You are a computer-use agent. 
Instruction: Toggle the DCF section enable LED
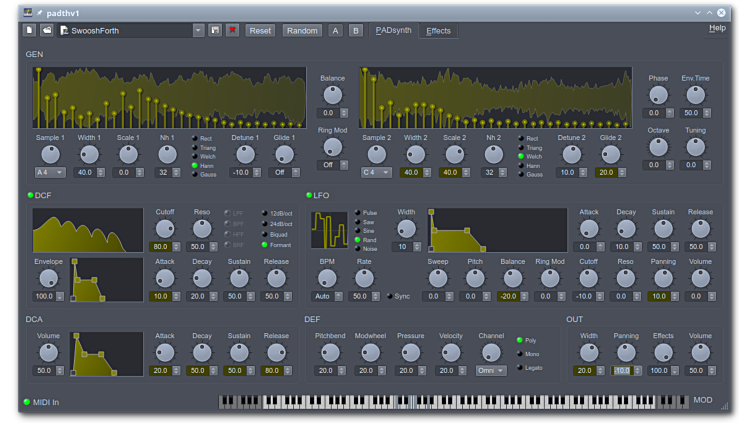tap(30, 195)
